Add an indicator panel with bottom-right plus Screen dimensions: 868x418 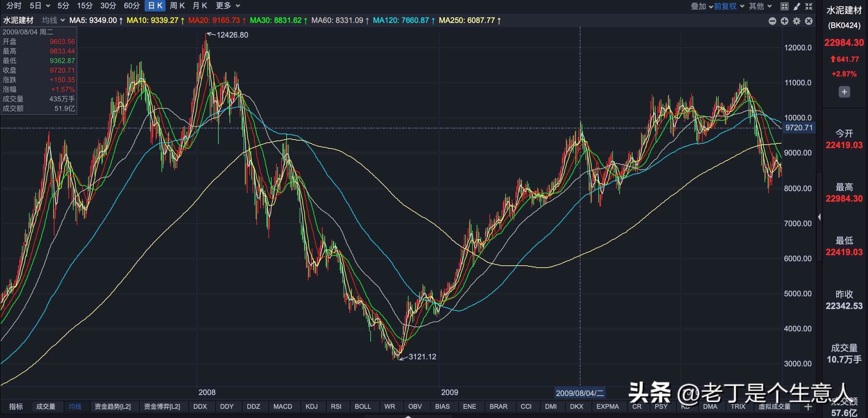[808, 407]
